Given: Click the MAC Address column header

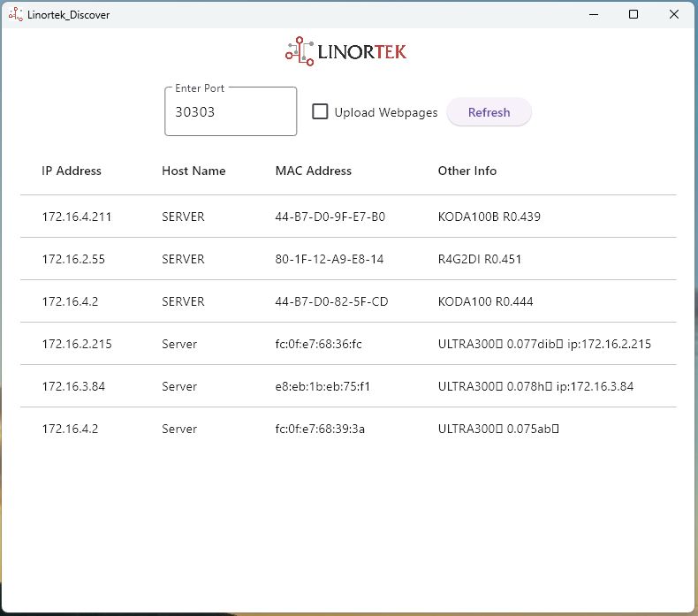Looking at the screenshot, I should [x=314, y=171].
